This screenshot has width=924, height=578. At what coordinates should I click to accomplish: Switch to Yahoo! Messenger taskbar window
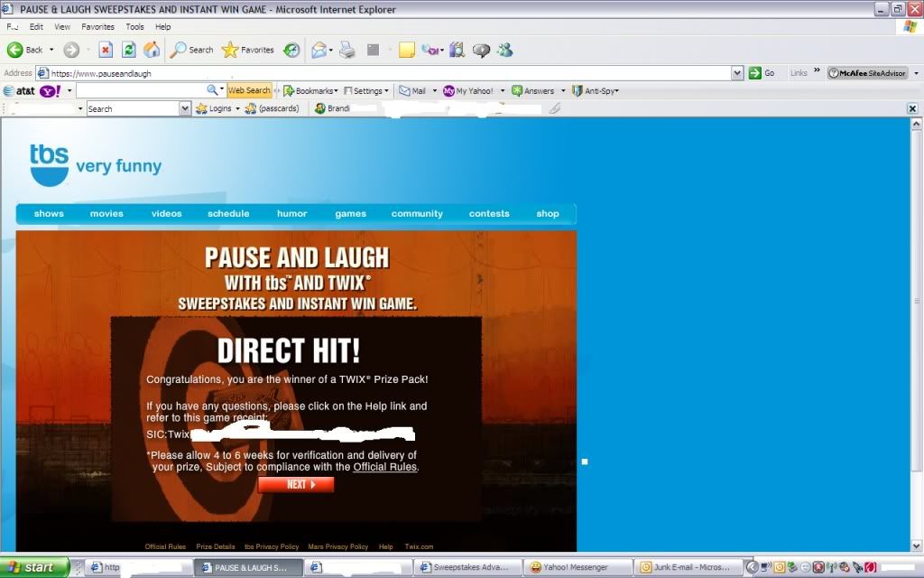coord(576,567)
